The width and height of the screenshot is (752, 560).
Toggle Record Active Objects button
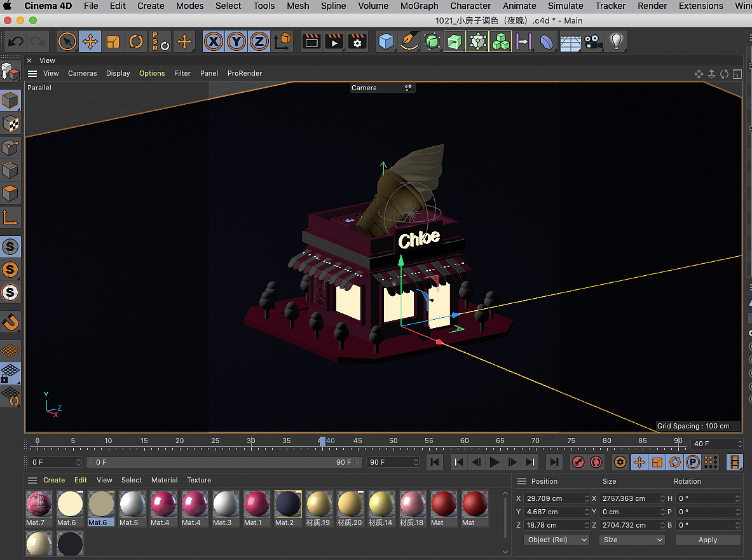pos(578,462)
